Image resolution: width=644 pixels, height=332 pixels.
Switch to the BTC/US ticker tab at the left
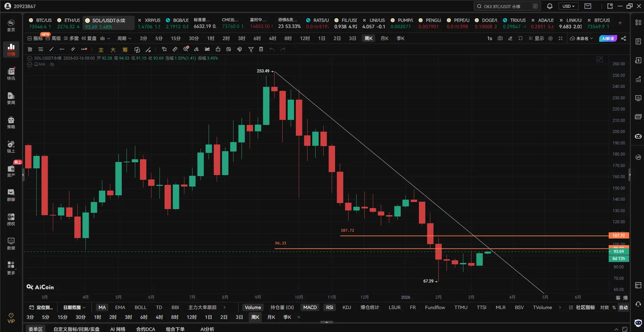(x=40, y=23)
